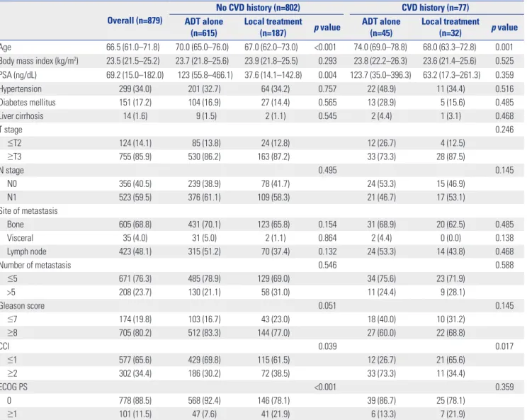Click the value 123.7 (35.0–396.3)
527x420 pixels.
tap(380, 75)
